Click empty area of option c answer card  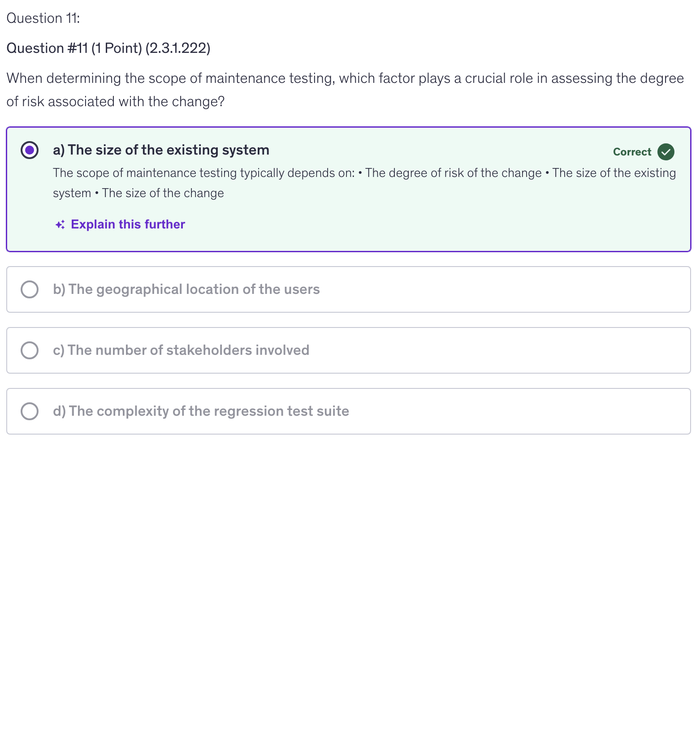point(493,350)
